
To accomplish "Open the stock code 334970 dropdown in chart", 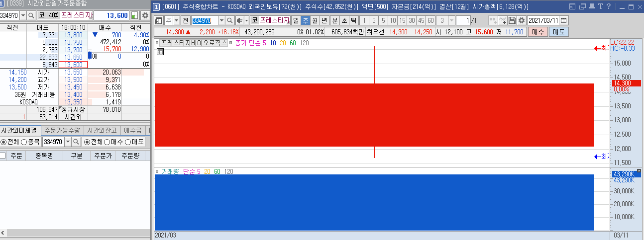I will pos(221,20).
